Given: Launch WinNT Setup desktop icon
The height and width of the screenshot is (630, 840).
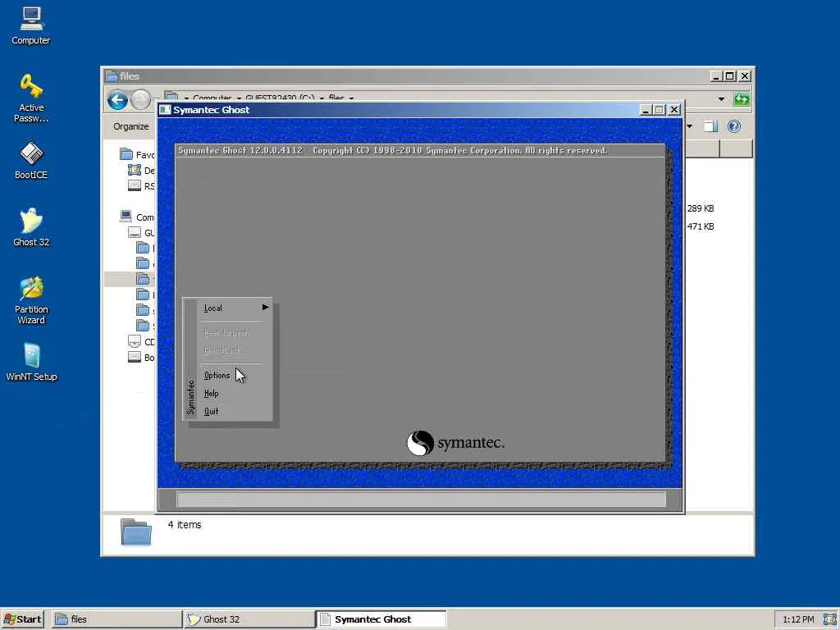Looking at the screenshot, I should (31, 362).
